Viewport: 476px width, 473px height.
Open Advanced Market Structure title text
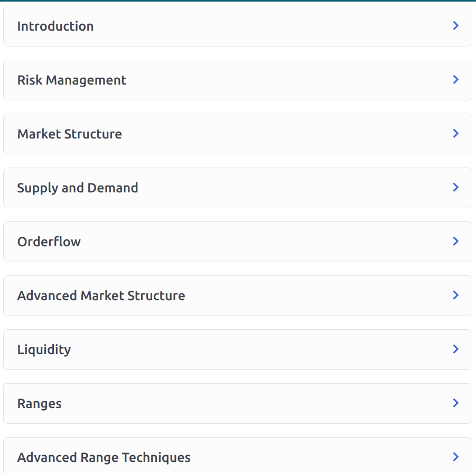[x=101, y=296]
